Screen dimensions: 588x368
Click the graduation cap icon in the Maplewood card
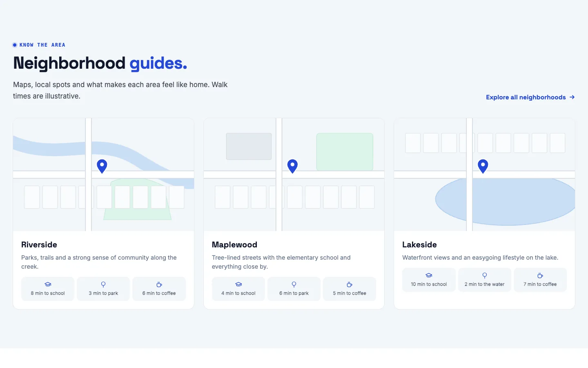(238, 285)
